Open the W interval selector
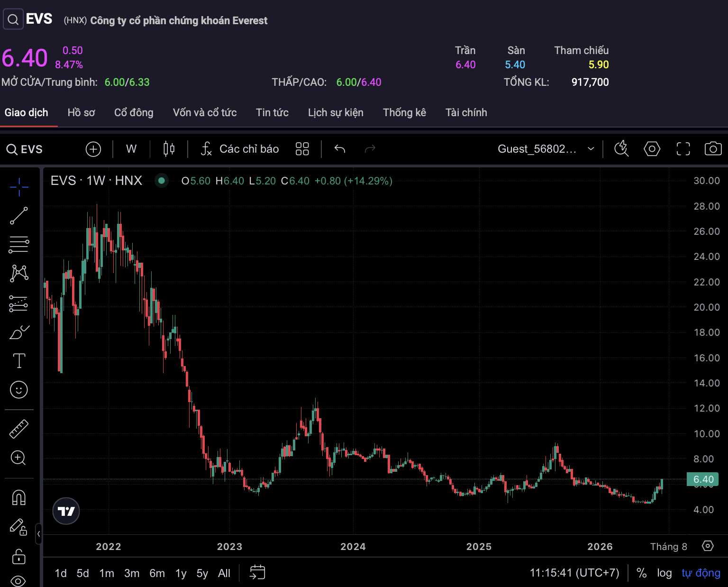The height and width of the screenshot is (587, 728). point(131,149)
